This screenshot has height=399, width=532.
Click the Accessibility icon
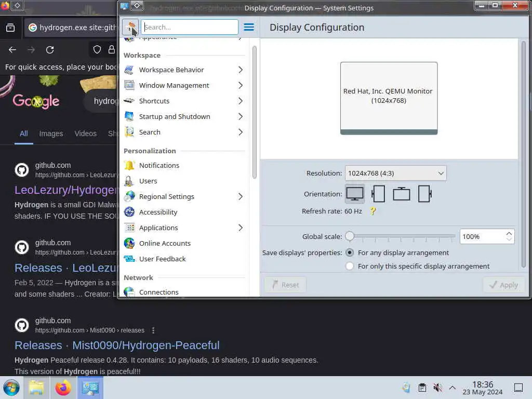click(129, 212)
